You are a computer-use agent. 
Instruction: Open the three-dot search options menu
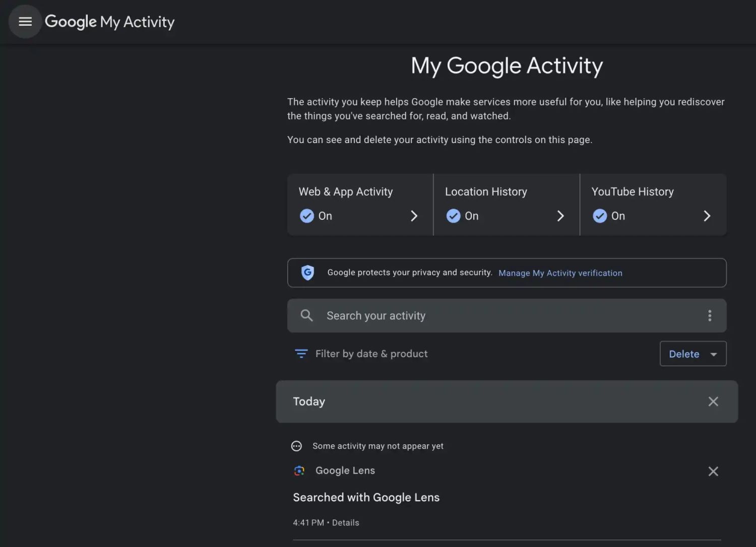[710, 316]
